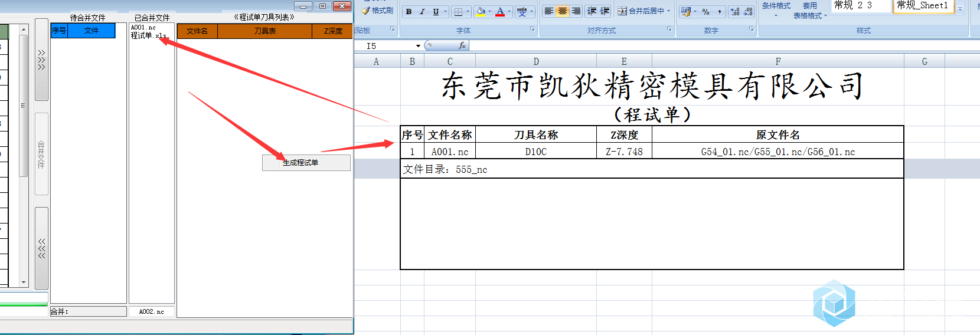Open the font color dropdown arrow
Image resolution: width=980 pixels, height=335 pixels.
(509, 11)
